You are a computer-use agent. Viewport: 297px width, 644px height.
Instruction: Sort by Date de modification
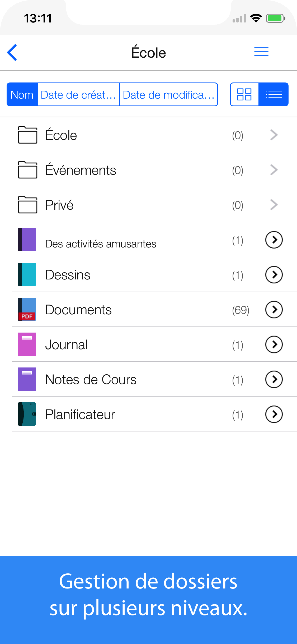click(x=168, y=95)
